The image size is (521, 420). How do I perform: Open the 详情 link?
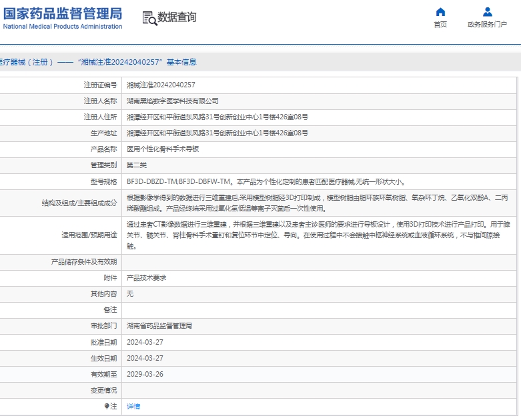click(133, 407)
